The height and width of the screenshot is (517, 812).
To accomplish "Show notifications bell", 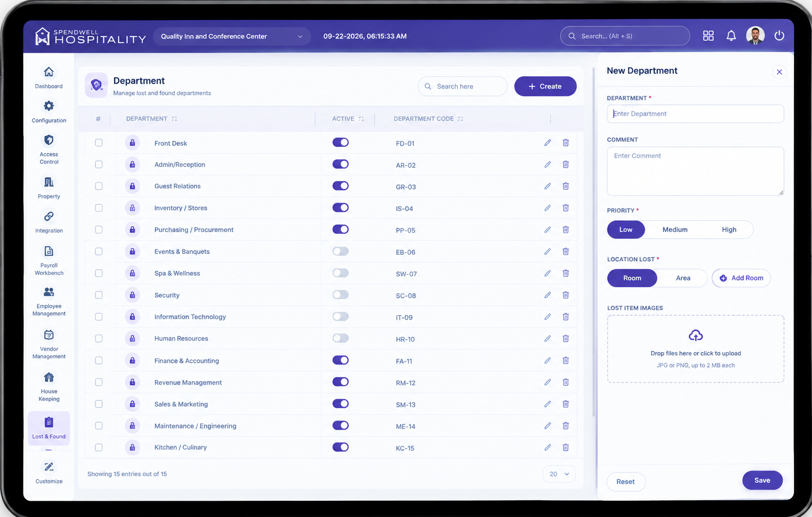I will click(731, 36).
